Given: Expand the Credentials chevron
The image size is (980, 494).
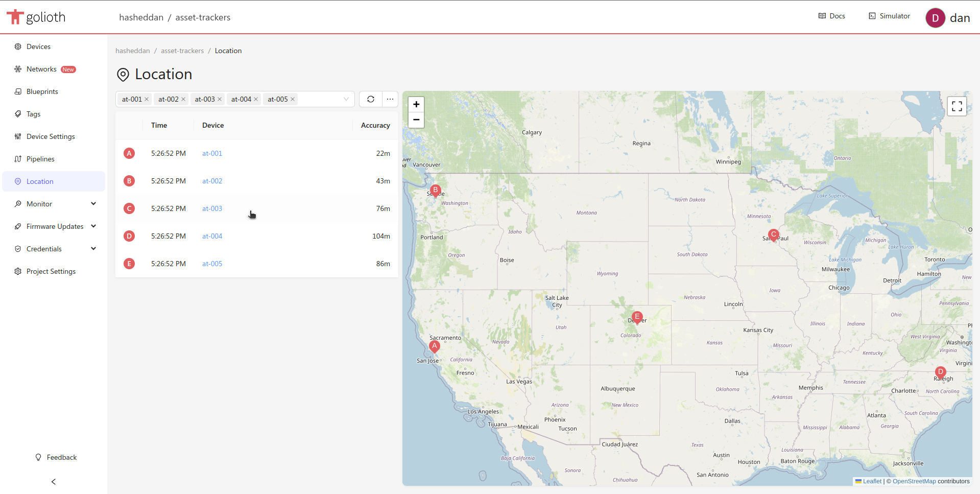Looking at the screenshot, I should click(x=93, y=249).
